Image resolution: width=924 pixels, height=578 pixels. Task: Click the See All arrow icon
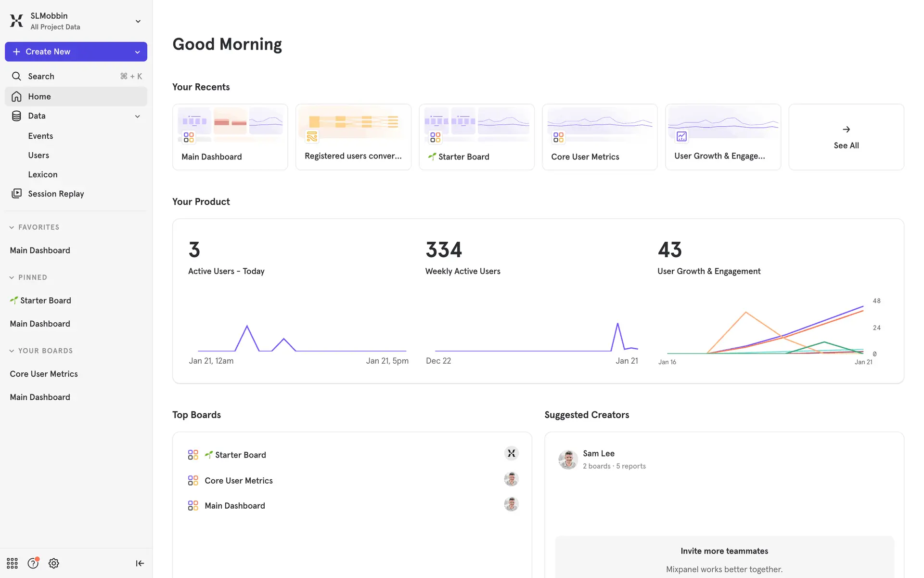click(846, 130)
